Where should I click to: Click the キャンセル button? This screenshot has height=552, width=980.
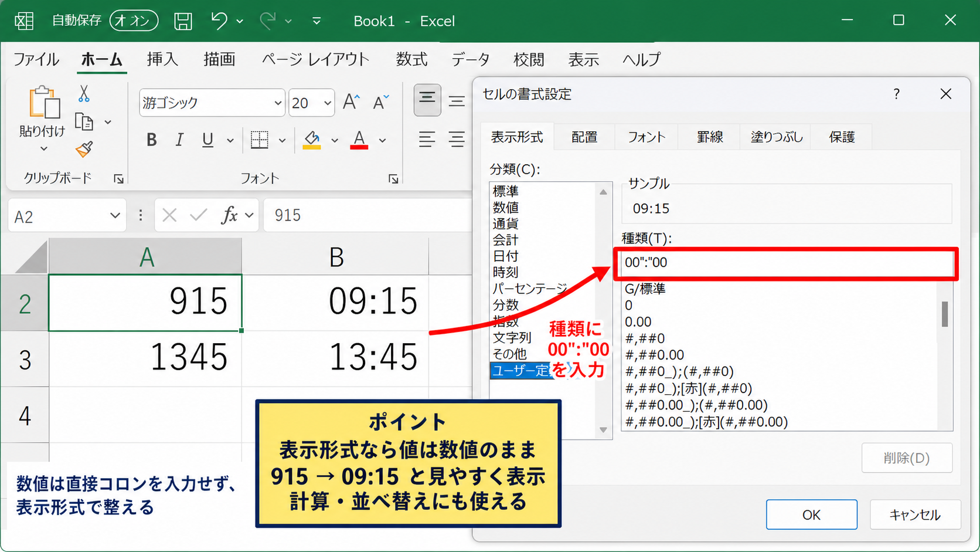(915, 514)
